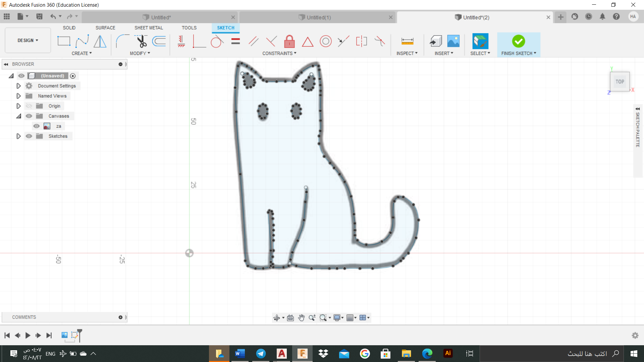Select the Offset tool
The image size is (644, 362).
pyautogui.click(x=159, y=41)
